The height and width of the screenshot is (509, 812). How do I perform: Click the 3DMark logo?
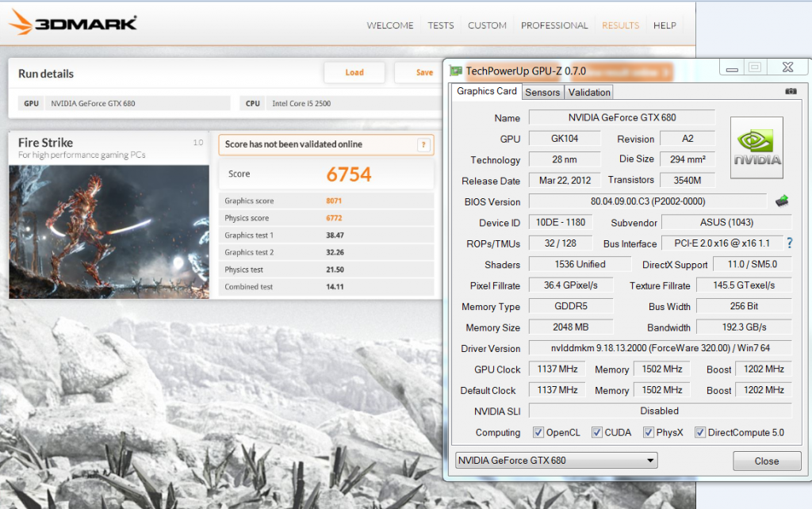(73, 22)
